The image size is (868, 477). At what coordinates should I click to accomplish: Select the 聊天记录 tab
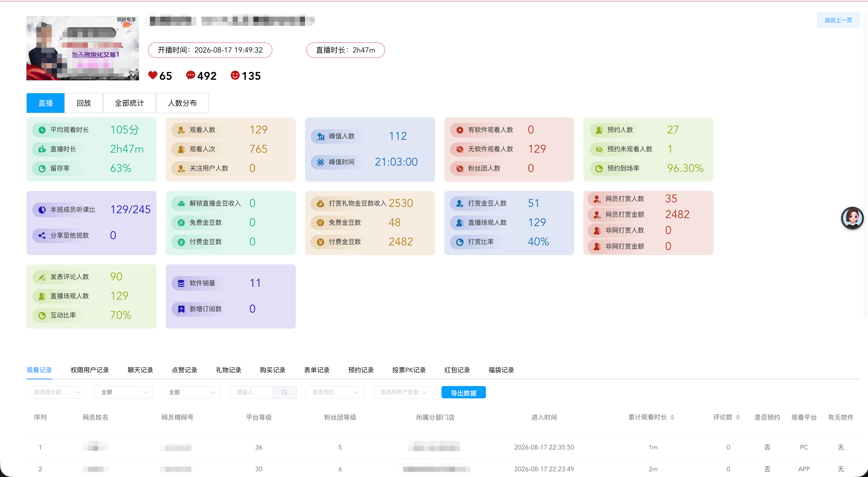tap(140, 370)
